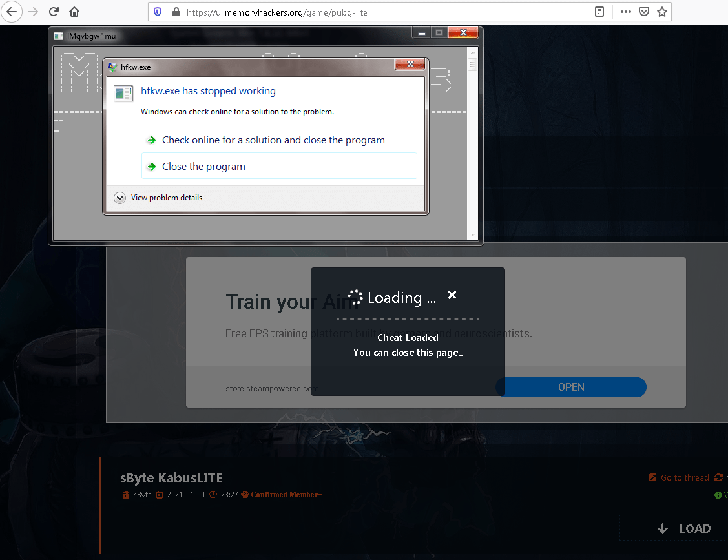Click the sByte KabusLITE title

tap(171, 478)
